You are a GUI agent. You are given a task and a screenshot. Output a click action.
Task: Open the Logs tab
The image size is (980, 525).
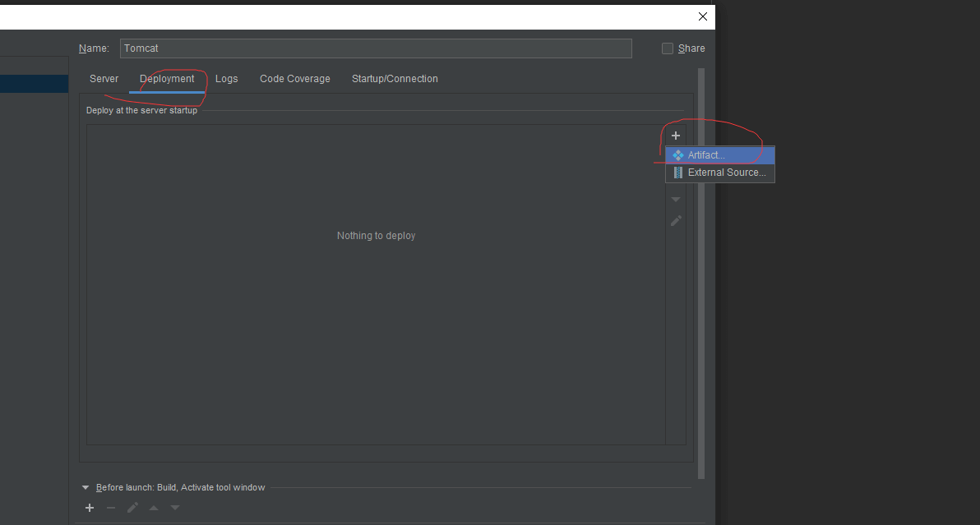pyautogui.click(x=226, y=79)
